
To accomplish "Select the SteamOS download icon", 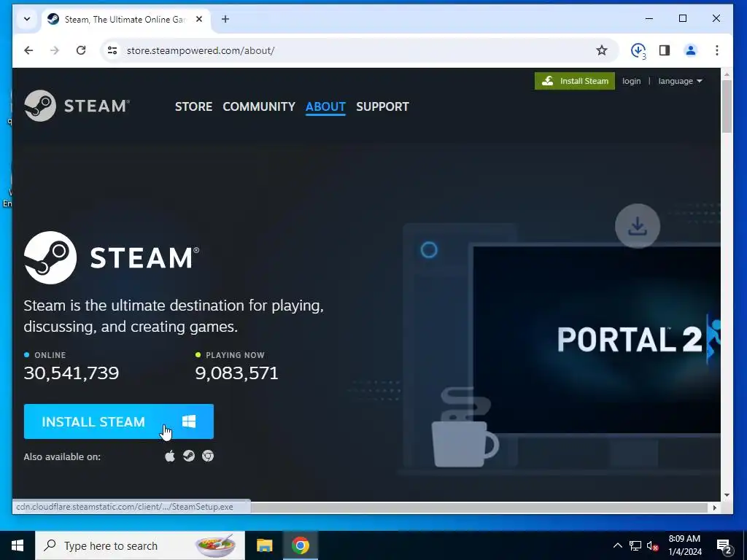I will tap(189, 456).
